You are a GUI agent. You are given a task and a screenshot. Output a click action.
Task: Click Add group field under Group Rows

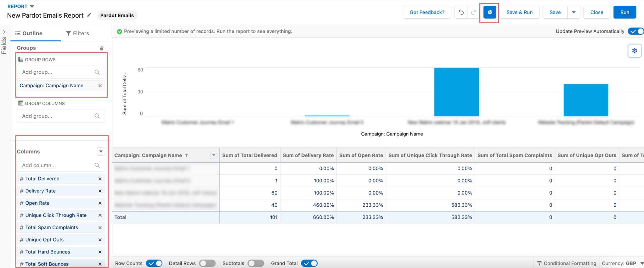[61, 72]
